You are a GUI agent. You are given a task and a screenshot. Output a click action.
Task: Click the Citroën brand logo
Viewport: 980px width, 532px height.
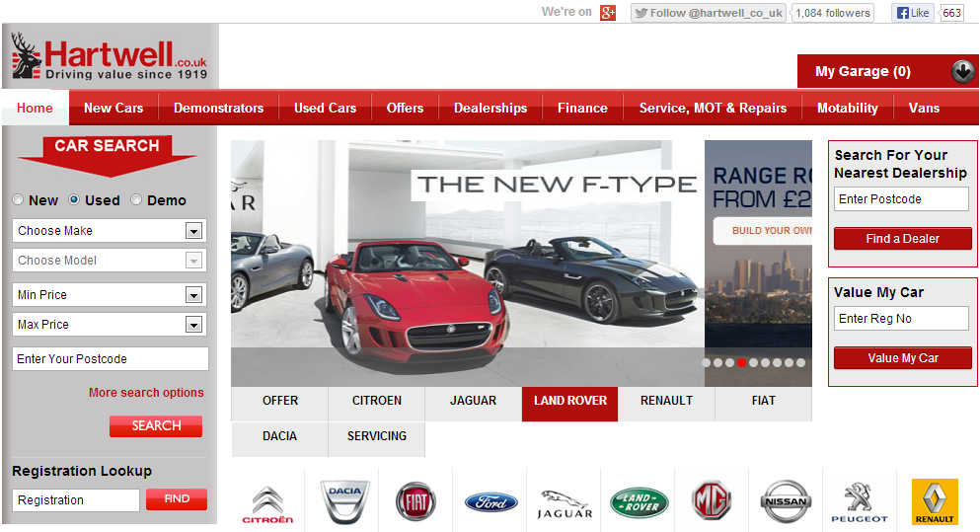click(267, 502)
